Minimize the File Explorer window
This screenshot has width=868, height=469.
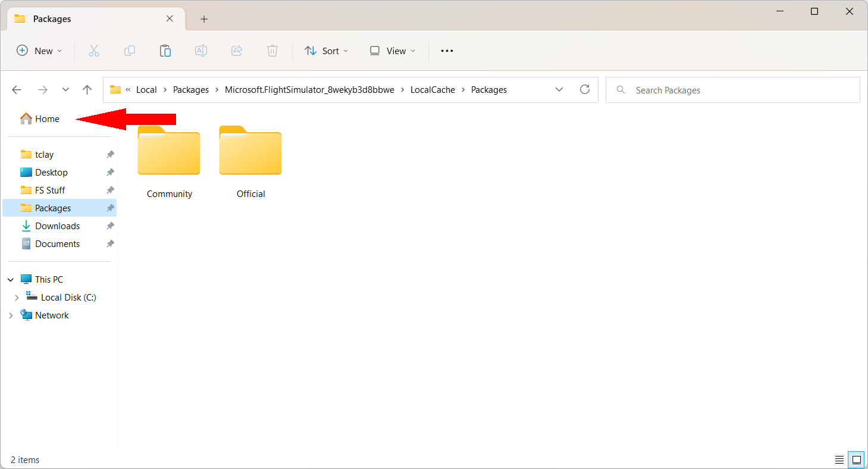(779, 11)
